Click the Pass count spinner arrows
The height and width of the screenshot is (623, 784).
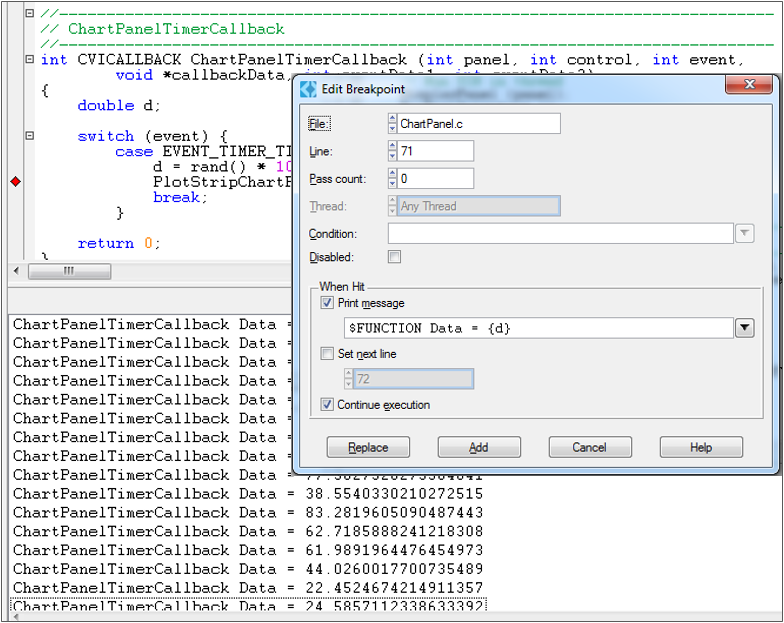[x=392, y=179]
